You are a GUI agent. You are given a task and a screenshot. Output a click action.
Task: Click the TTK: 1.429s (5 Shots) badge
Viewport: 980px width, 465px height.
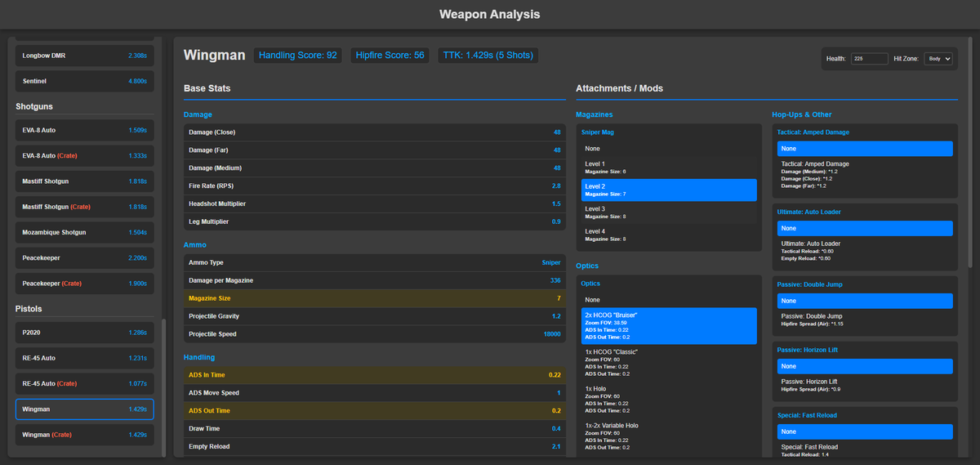pyautogui.click(x=488, y=56)
